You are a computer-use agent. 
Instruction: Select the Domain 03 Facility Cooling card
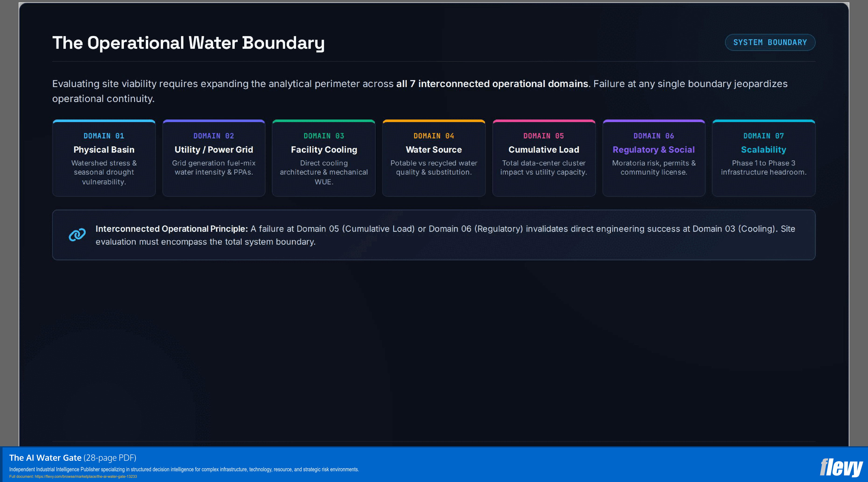pos(324,158)
